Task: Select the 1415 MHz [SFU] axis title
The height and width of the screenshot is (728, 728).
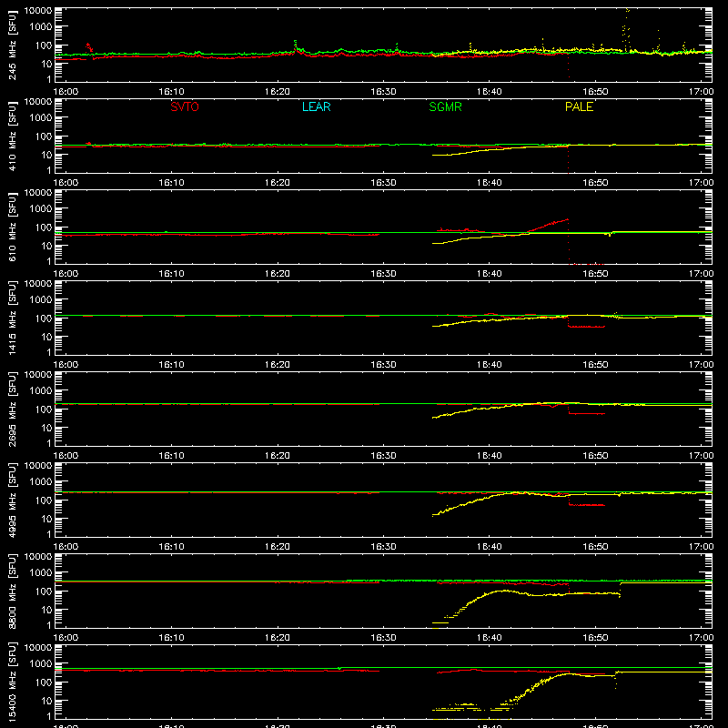Action: (13, 318)
